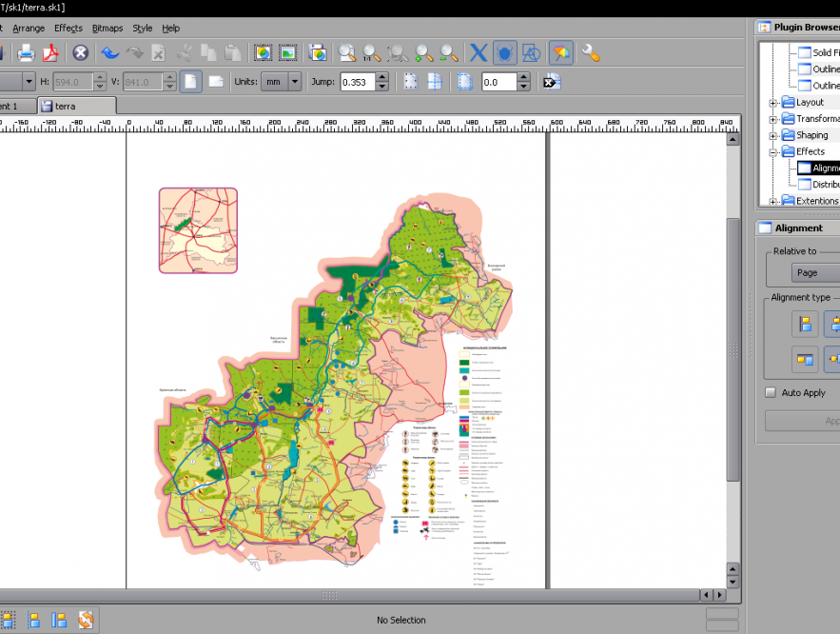The width and height of the screenshot is (840, 634).
Task: Zoom to 1:1 actual size
Action: tap(371, 53)
